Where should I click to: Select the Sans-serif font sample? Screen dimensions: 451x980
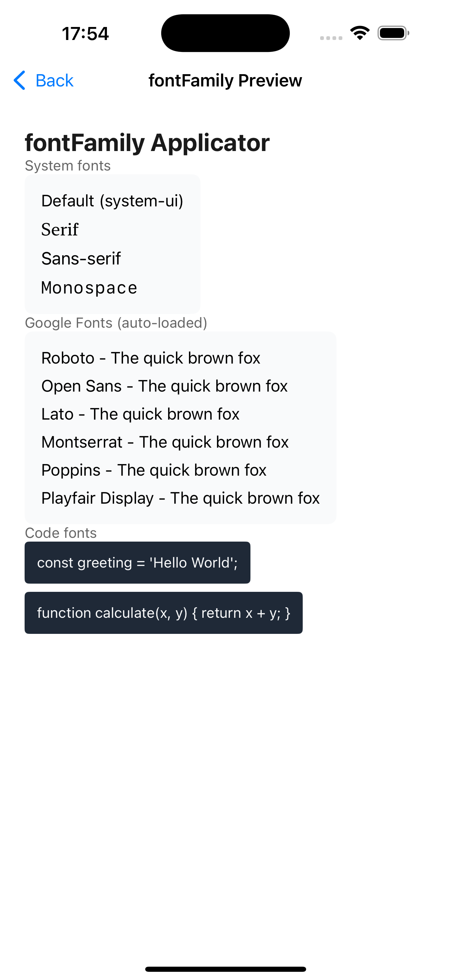pyautogui.click(x=81, y=259)
